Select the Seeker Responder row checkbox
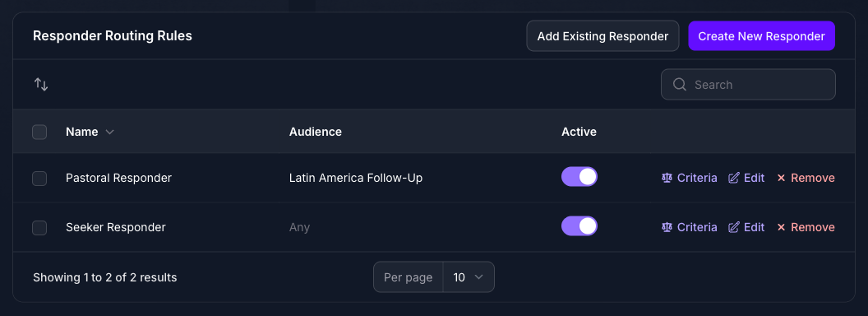The image size is (868, 316). [39, 228]
